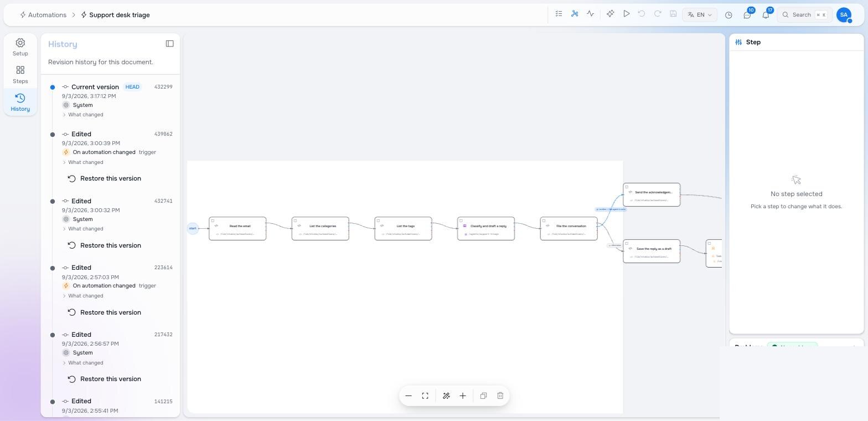Toggle checkbox on File the conversation node
Viewport: 868px width, 421px height.
click(x=544, y=220)
